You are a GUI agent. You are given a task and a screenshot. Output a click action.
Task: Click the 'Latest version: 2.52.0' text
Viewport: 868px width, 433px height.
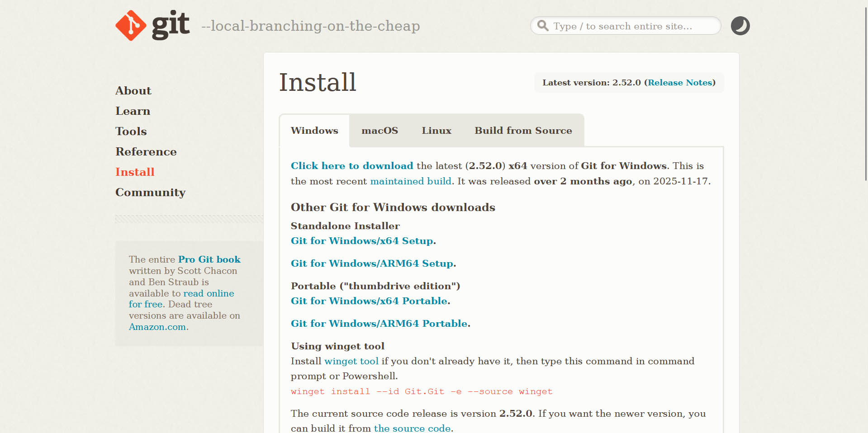pos(592,83)
